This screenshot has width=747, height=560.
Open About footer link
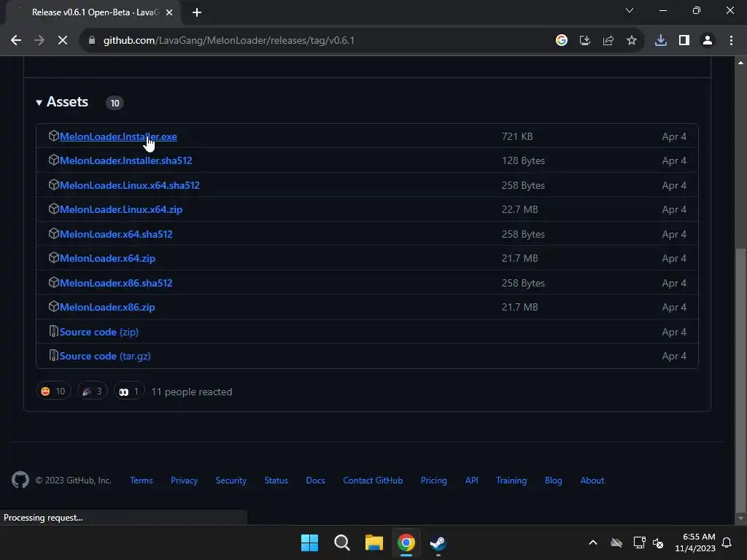pos(592,481)
